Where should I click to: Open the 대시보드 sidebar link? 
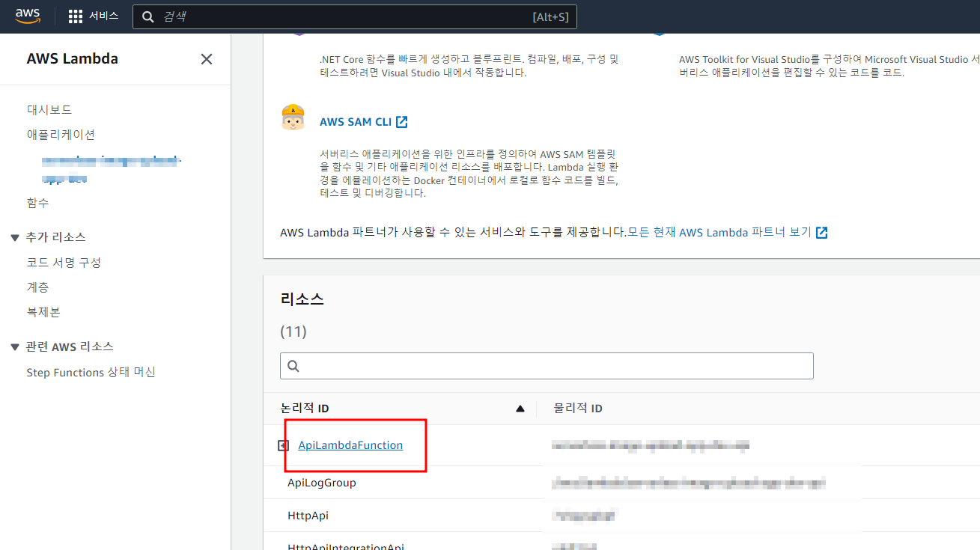[49, 110]
